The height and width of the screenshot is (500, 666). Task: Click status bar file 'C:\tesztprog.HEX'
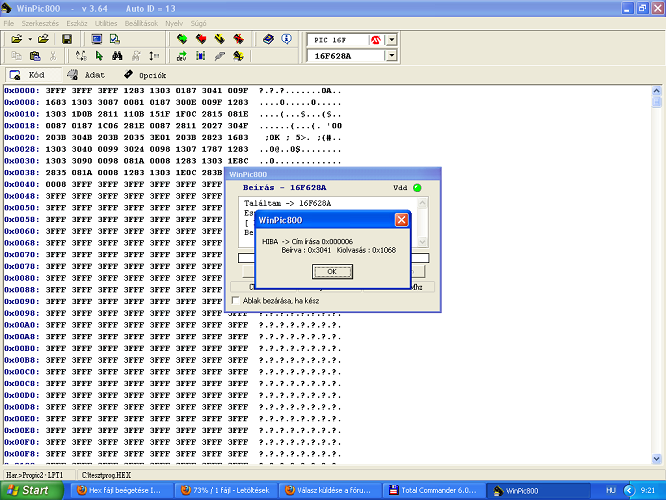point(106,475)
